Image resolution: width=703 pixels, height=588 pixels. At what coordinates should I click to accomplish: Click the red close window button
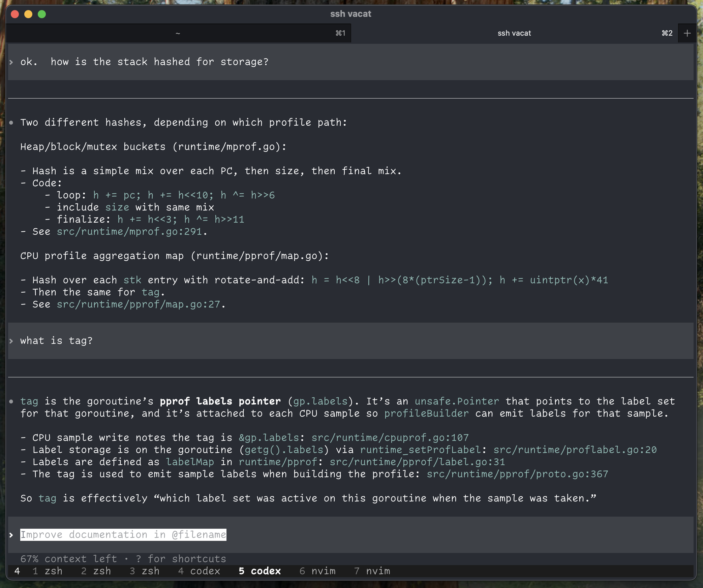point(15,14)
